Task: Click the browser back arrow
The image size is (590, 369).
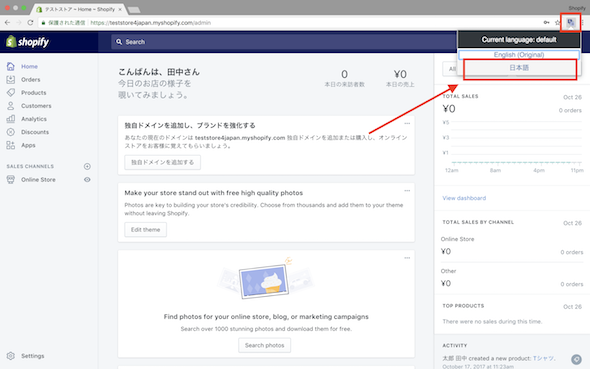Action: [x=7, y=23]
